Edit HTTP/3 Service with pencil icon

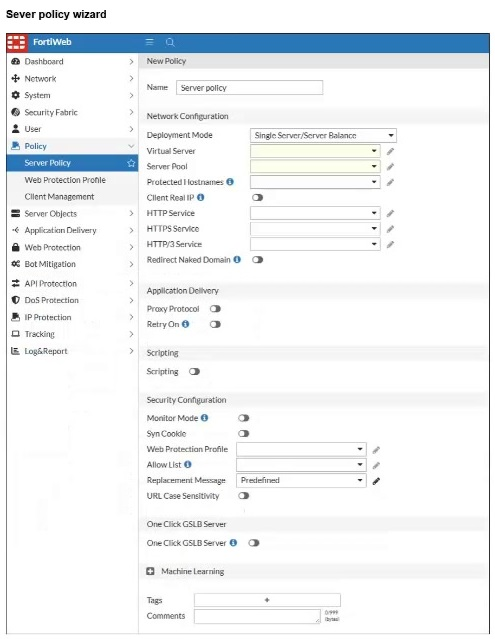tap(390, 244)
